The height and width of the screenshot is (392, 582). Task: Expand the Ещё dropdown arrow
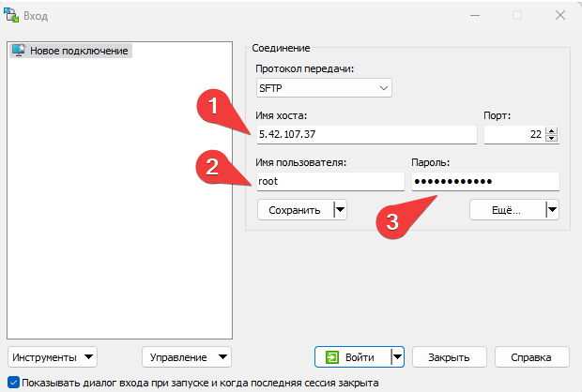552,210
